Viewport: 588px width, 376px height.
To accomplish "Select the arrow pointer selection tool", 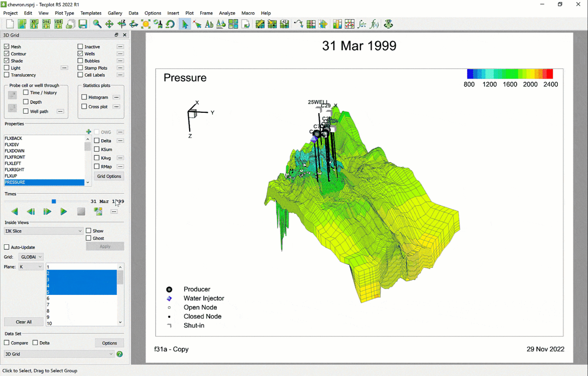I will pyautogui.click(x=185, y=24).
